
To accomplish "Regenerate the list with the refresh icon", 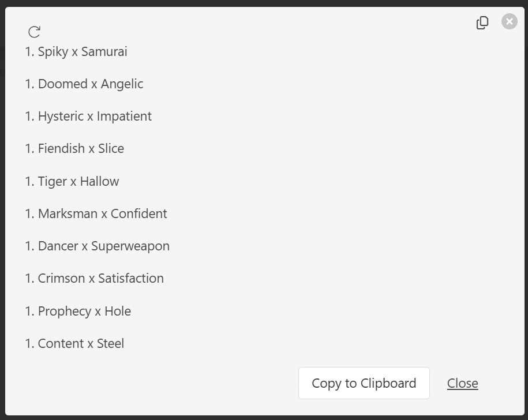I will click(x=35, y=32).
